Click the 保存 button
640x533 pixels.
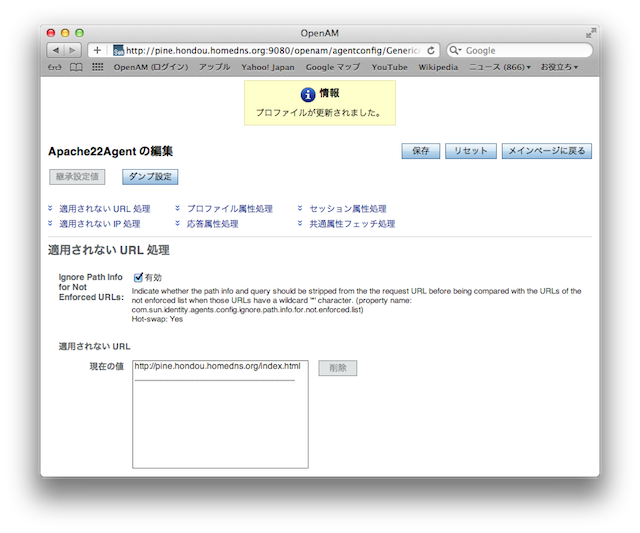[x=420, y=151]
